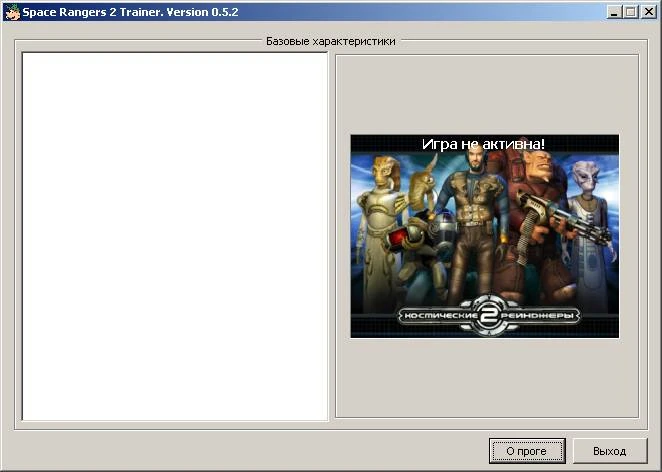This screenshot has height=472, width=662.
Task: Click the disabled maximize button
Action: (630, 12)
